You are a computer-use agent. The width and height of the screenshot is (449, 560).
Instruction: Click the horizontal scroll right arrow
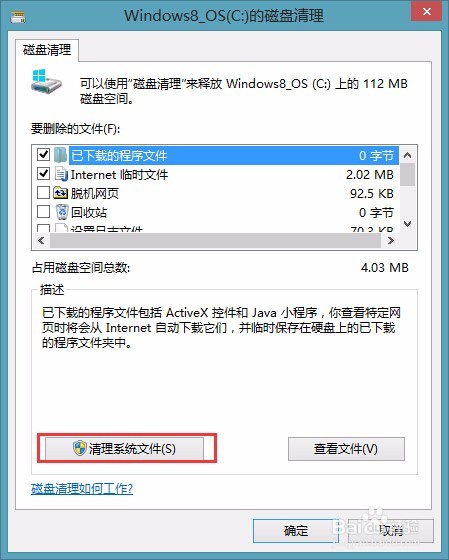tap(390, 240)
